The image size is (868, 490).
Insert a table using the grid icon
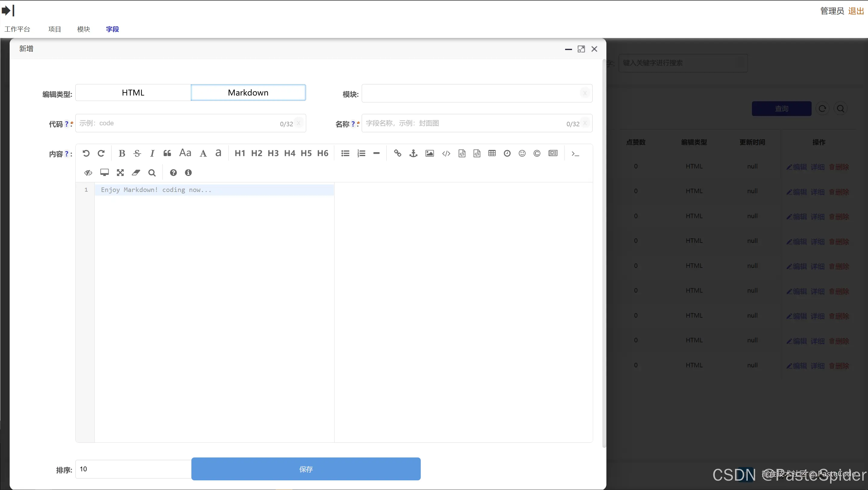[x=492, y=154]
